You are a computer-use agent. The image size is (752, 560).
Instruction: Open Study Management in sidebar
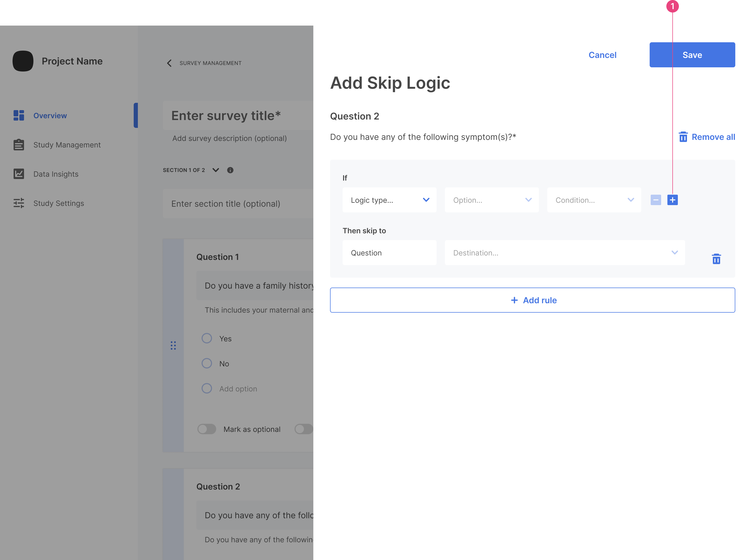tap(67, 145)
